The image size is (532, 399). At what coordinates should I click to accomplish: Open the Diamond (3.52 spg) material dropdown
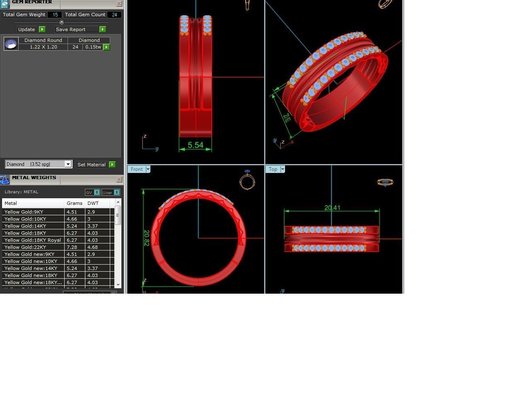[x=68, y=164]
